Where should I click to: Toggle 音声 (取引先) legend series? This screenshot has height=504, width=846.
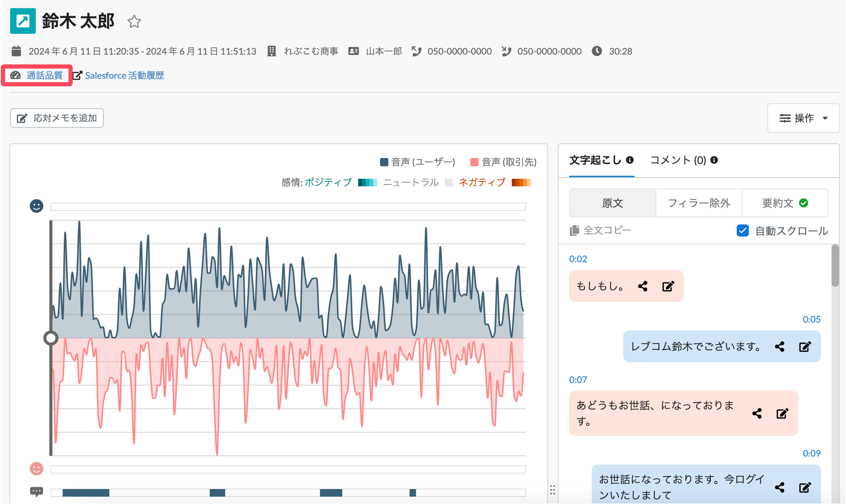pyautogui.click(x=504, y=162)
